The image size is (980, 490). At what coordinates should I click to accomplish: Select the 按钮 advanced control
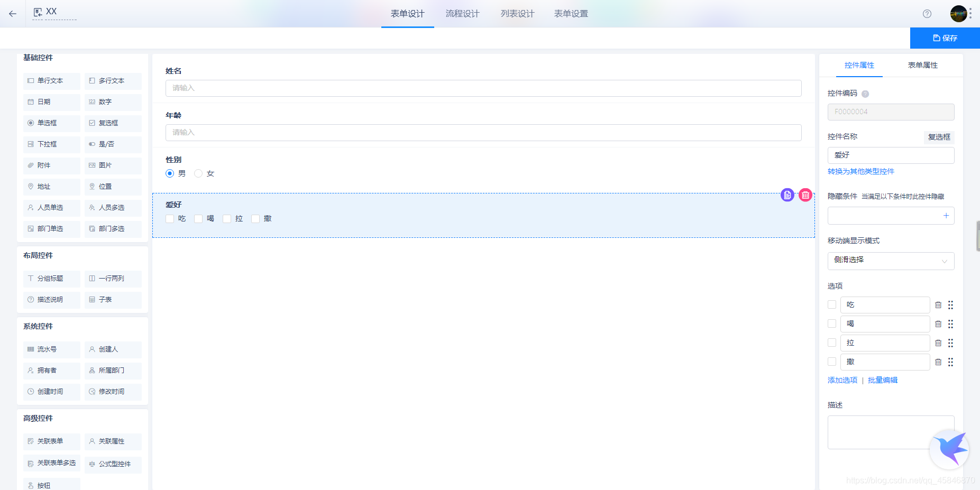coord(52,484)
